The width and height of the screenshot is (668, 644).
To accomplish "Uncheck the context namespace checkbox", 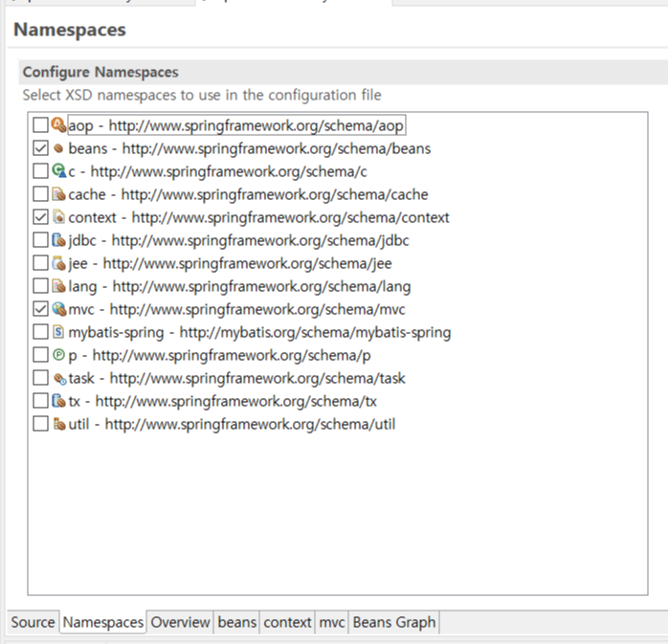I will click(x=40, y=217).
